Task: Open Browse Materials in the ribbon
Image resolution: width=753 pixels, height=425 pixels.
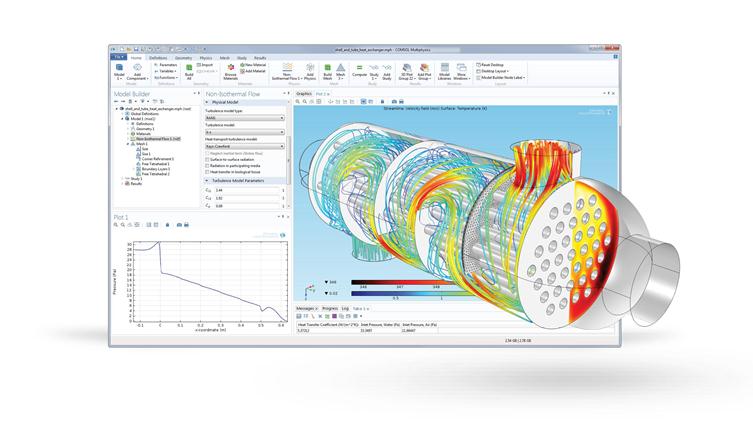Action: click(x=230, y=71)
